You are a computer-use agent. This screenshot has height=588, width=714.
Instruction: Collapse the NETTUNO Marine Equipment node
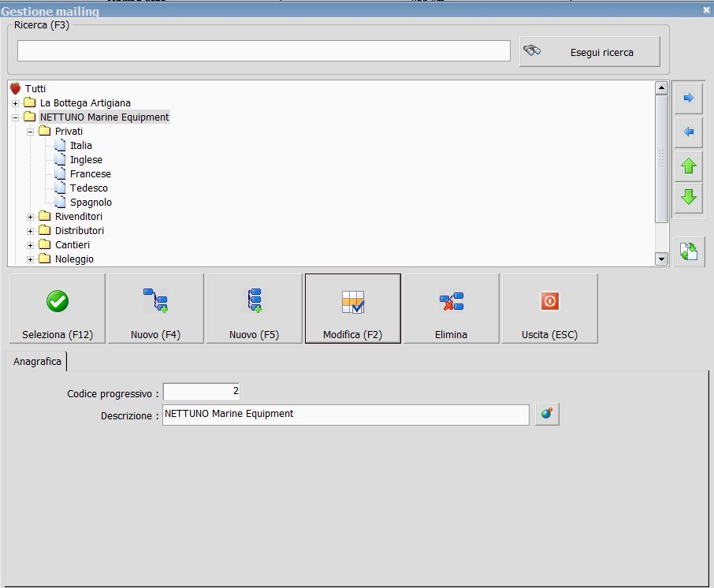click(x=15, y=117)
